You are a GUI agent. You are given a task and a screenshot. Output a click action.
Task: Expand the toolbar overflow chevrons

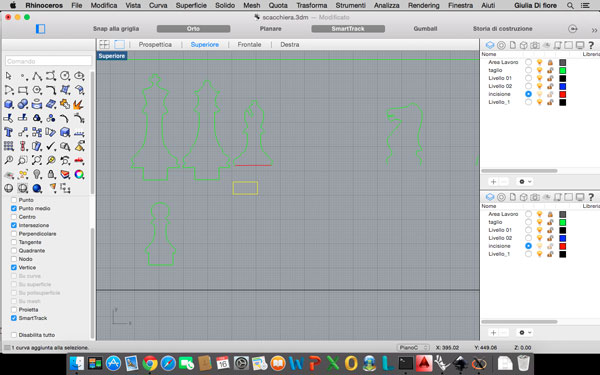click(594, 30)
